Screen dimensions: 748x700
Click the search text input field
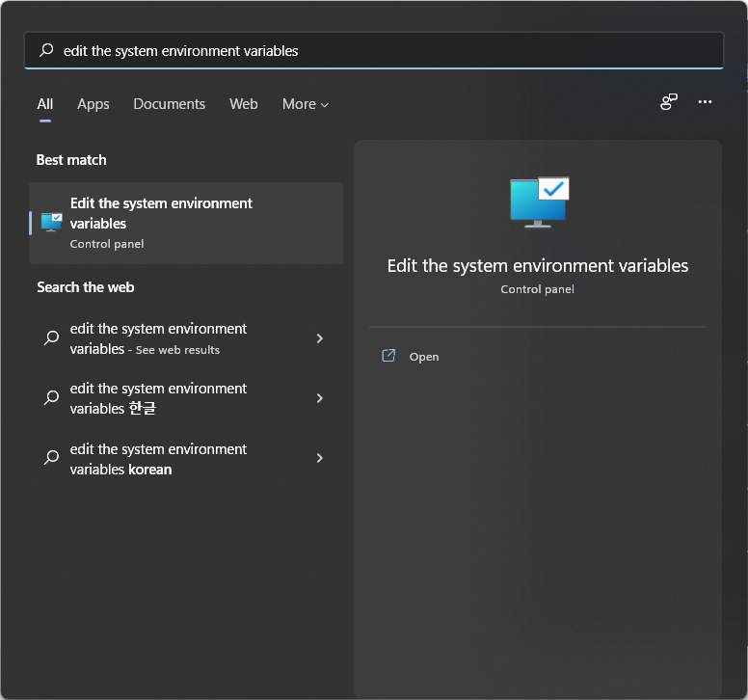[x=374, y=50]
